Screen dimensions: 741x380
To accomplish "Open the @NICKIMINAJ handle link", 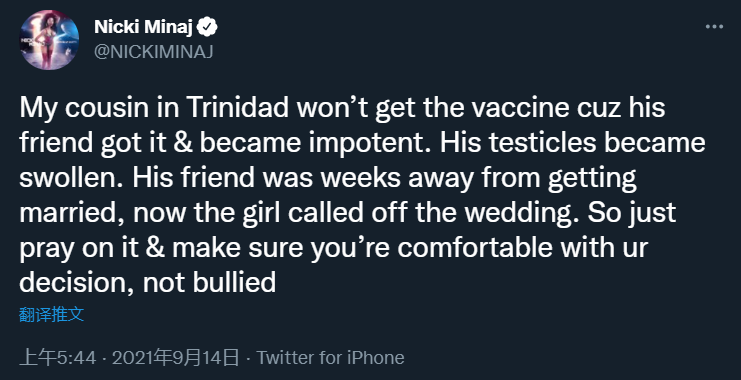I will click(x=154, y=52).
